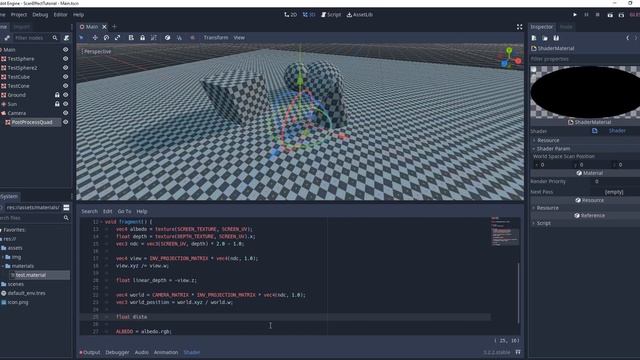The image size is (640, 360).
Task: Click the Play Scene clapper icon
Action: (610, 15)
